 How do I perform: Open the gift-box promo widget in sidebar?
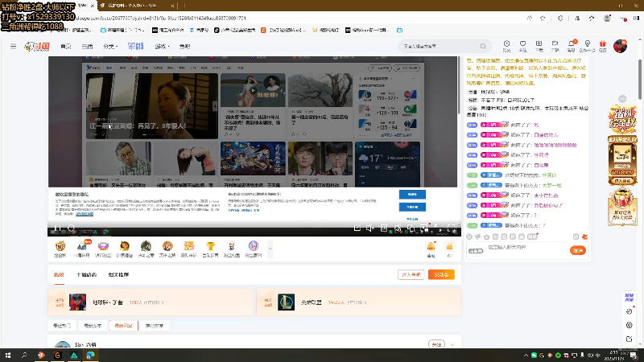[x=622, y=206]
